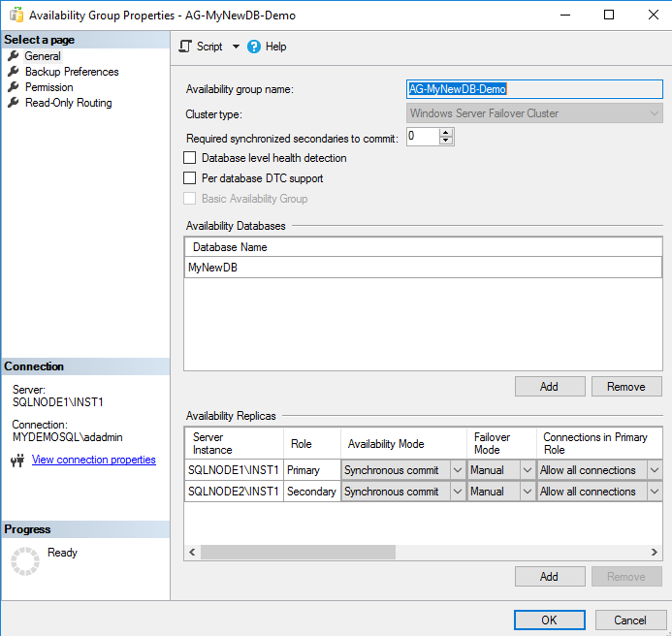
Task: Click the Availability Mode column header
Action: pos(403,444)
